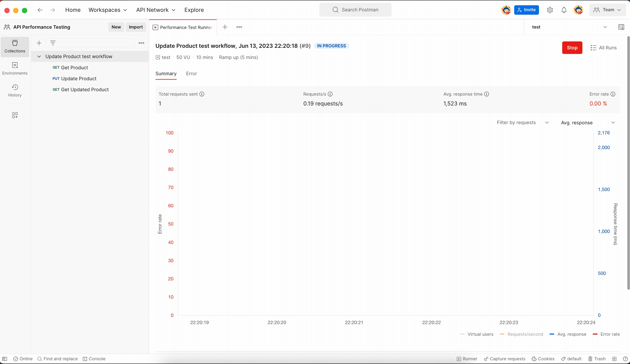
Task: Toggle Requests/second series in chart legend
Action: point(521,334)
